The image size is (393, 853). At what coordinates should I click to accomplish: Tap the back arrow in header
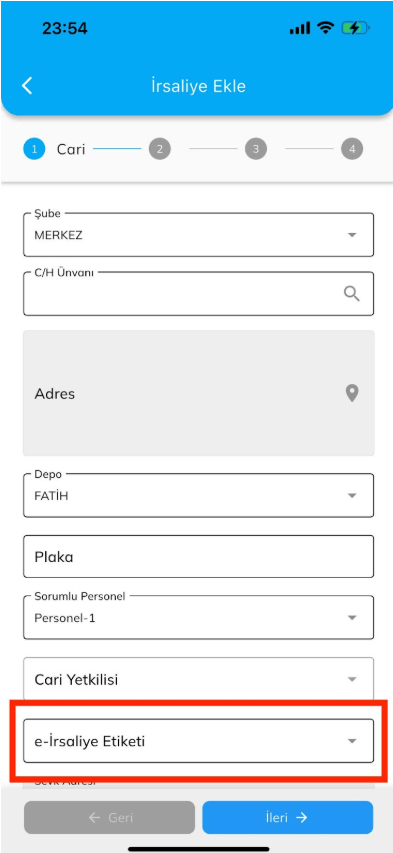click(x=27, y=86)
